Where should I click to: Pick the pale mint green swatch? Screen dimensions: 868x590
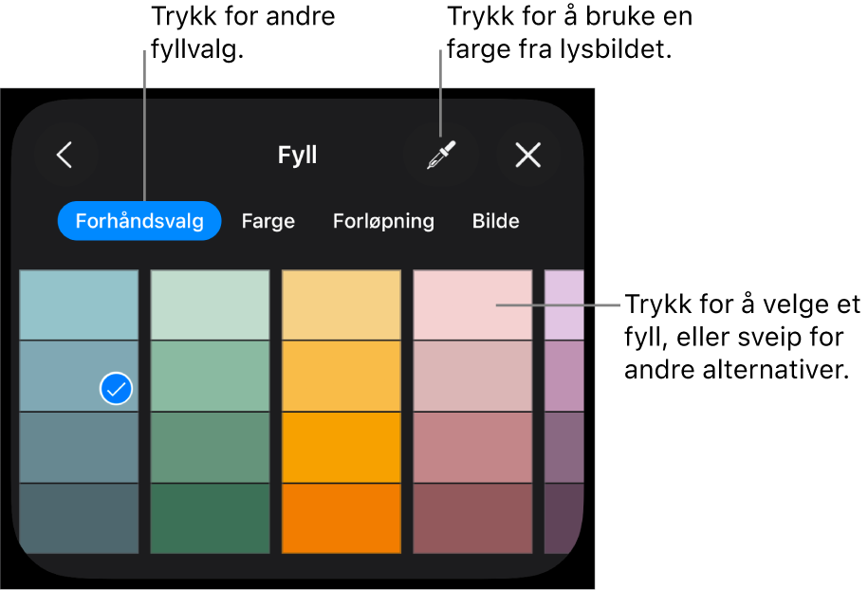click(210, 304)
